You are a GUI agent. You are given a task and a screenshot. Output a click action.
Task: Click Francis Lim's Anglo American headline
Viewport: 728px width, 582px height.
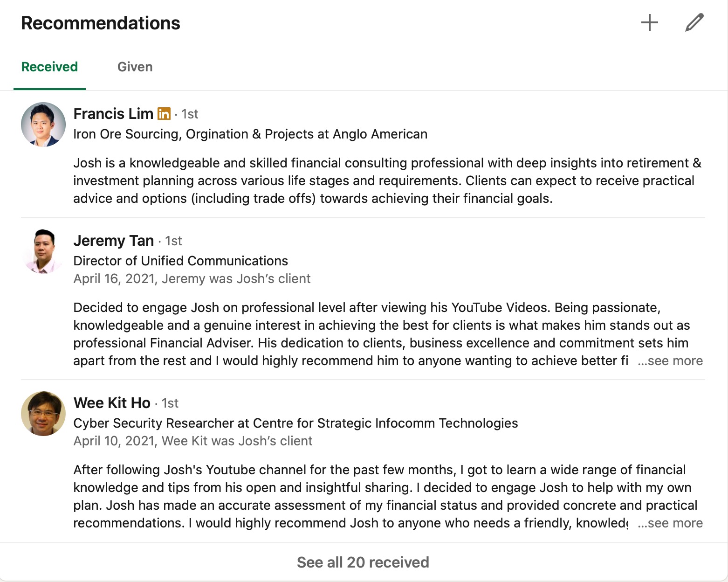250,134
